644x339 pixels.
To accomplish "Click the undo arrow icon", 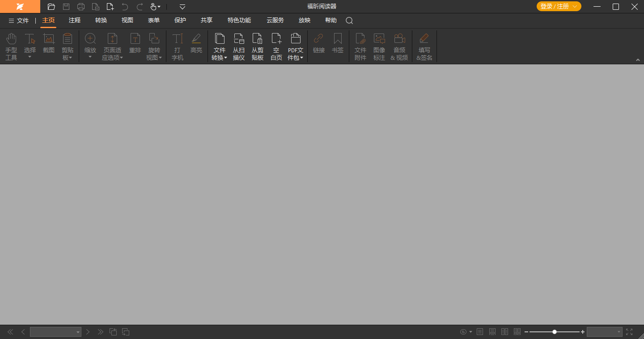I will coord(125,7).
